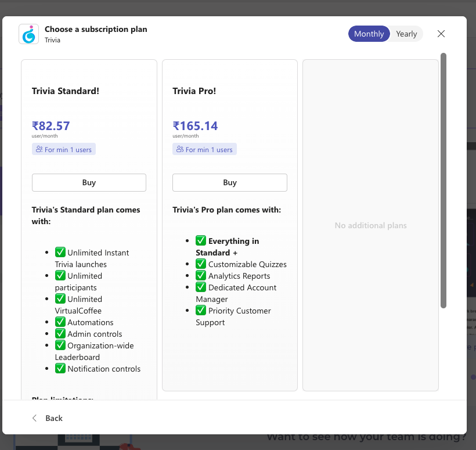Click 'Trivia's Standard plan comes with:' text
This screenshot has height=450, width=476.
(86, 215)
